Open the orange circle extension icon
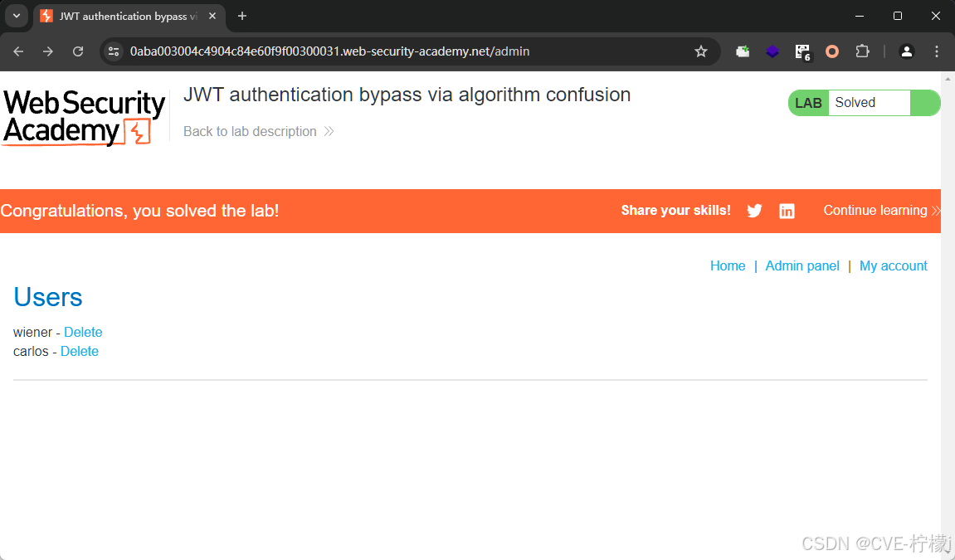Screen dimensions: 955x560 (832, 51)
